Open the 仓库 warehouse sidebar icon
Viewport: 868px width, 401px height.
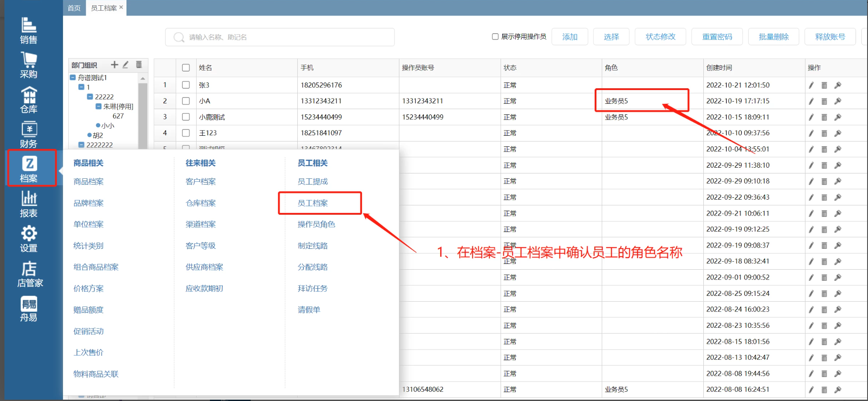pos(28,100)
